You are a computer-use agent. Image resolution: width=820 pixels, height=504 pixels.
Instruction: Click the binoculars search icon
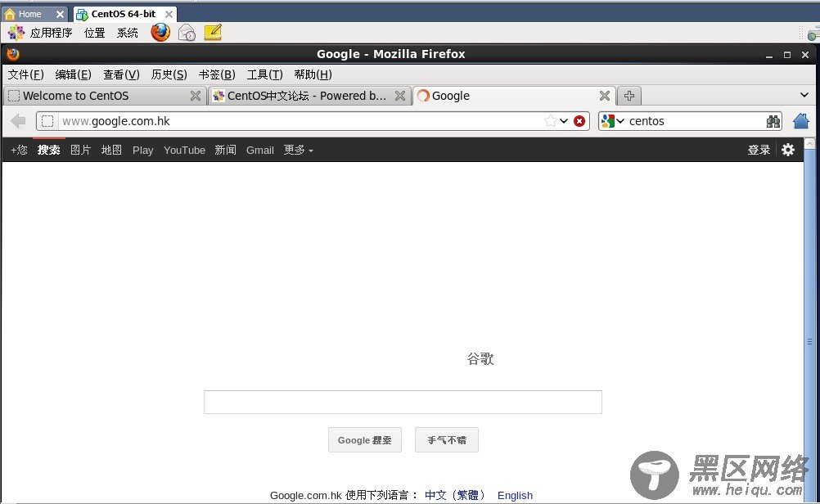tap(773, 121)
